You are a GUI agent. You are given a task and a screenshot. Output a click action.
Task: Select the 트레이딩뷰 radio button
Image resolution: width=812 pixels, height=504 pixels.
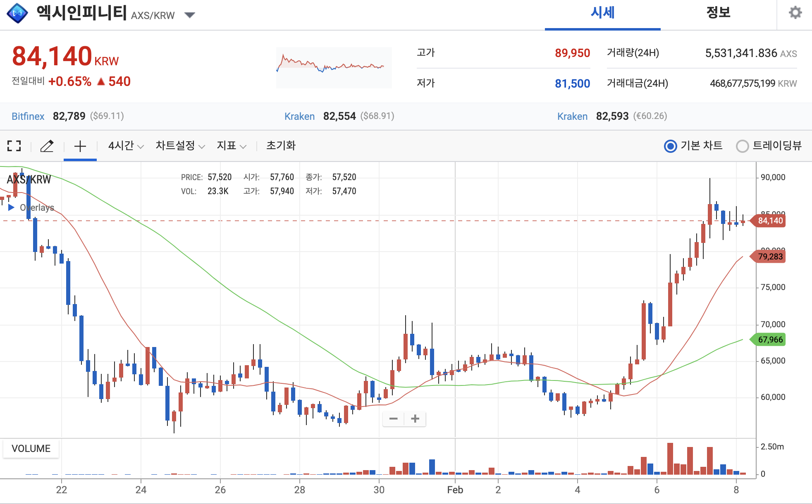pos(742,146)
